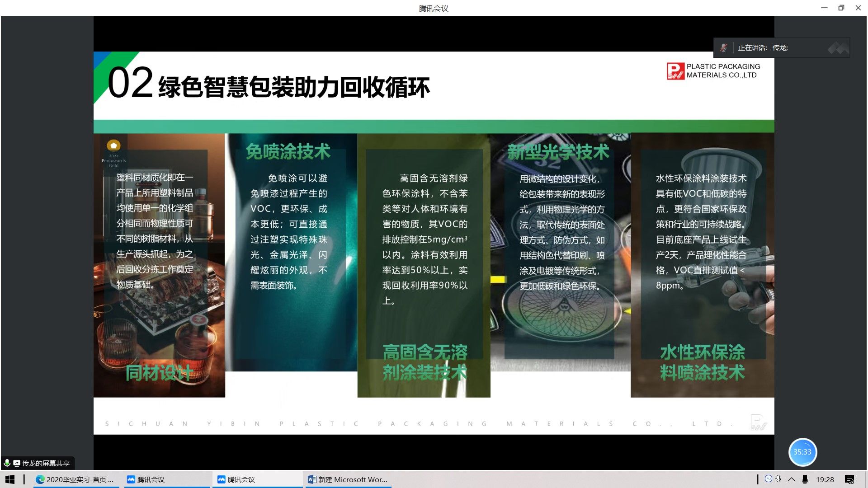This screenshot has width=868, height=488.
Task: Click the 35:33 meeting timer circle
Action: point(802,452)
